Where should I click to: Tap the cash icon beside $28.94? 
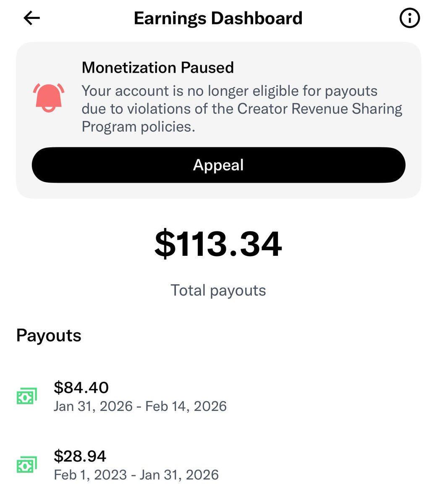pyautogui.click(x=27, y=465)
